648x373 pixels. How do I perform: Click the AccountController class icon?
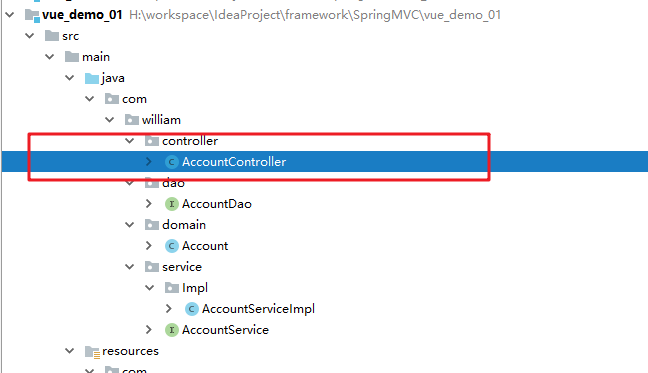[x=172, y=162]
